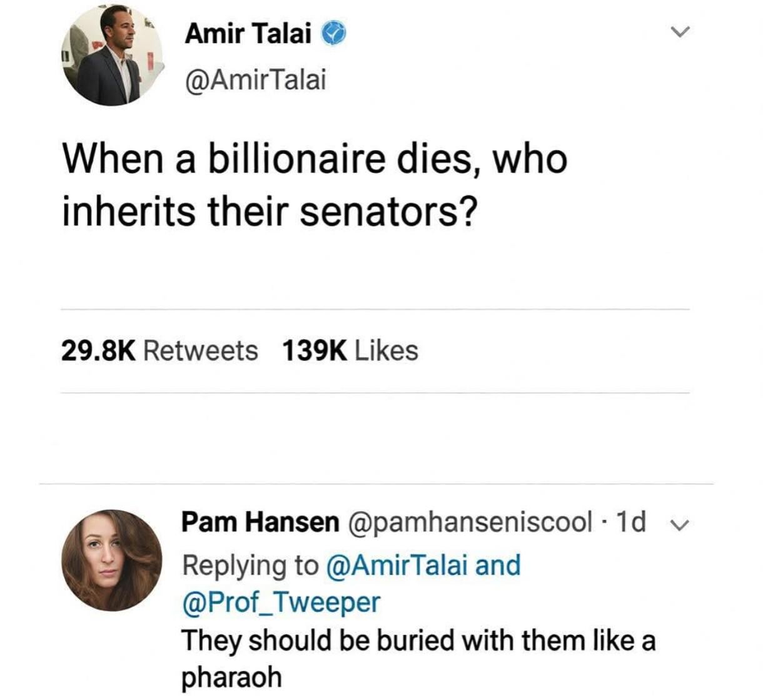Open the @pamhanseniscool handle
The width and height of the screenshot is (763, 700).
[x=470, y=521]
